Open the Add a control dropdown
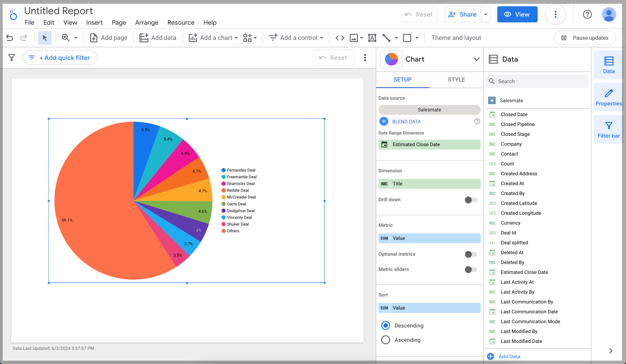The image size is (626, 364). click(296, 38)
